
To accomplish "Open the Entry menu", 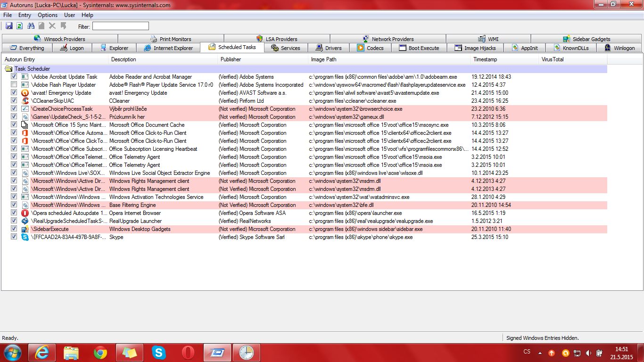I will [x=25, y=15].
